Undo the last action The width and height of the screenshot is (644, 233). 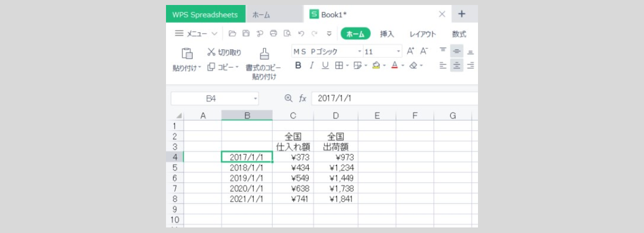[x=301, y=34]
